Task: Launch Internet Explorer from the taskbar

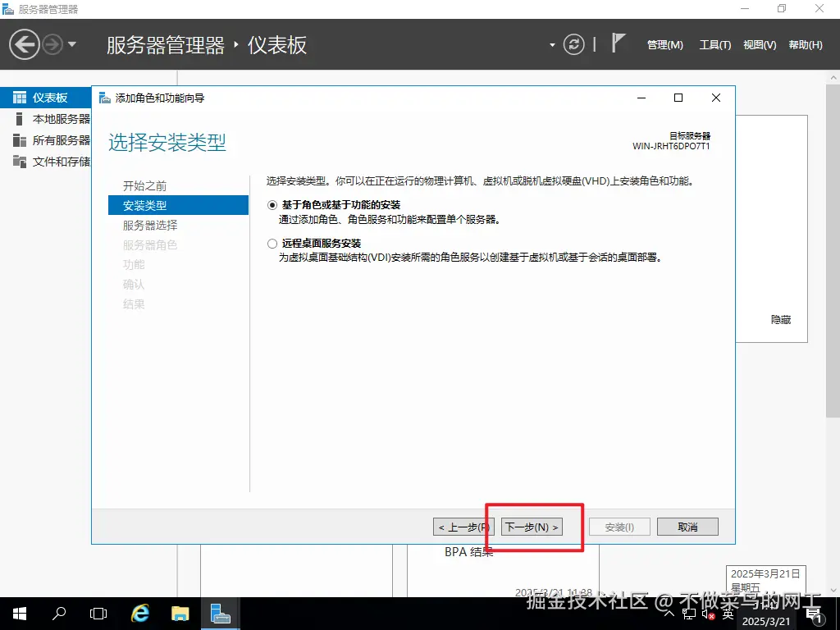Action: coord(139,613)
